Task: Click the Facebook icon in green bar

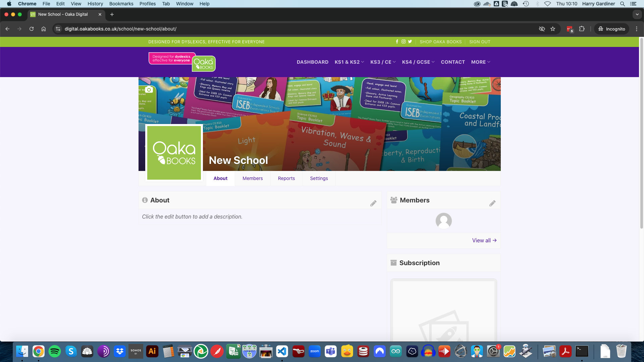Action: pos(397,42)
